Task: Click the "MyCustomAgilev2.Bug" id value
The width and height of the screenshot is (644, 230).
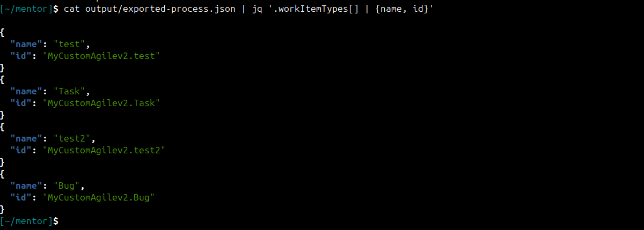Action: pyautogui.click(x=98, y=197)
